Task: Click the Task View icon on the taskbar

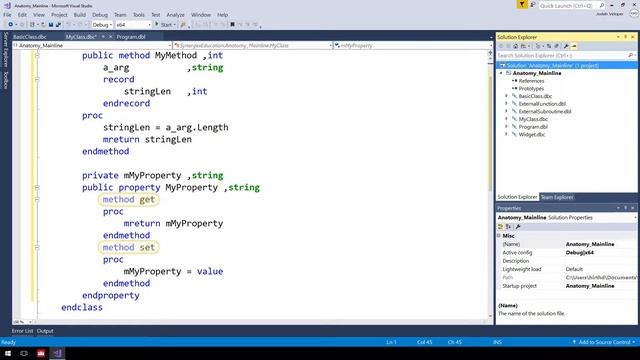Action: pyautogui.click(x=24, y=353)
